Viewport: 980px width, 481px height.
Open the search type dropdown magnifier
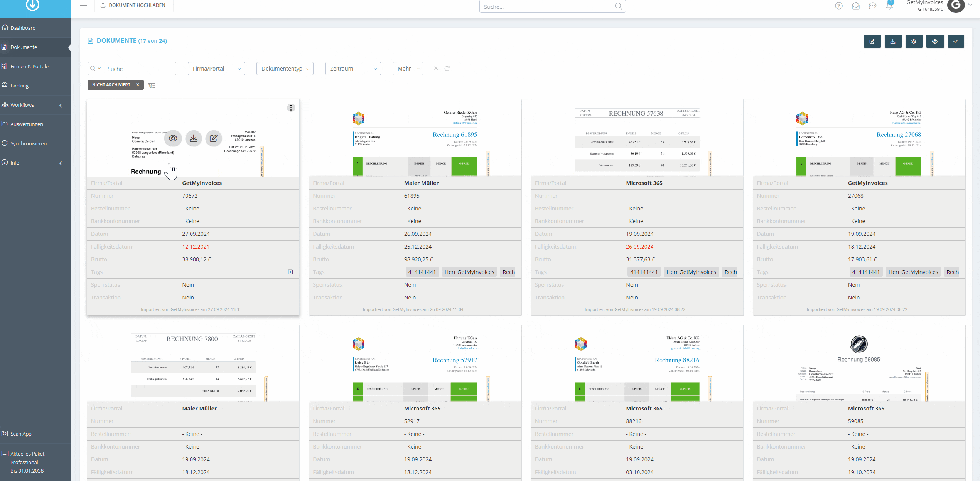(x=95, y=69)
